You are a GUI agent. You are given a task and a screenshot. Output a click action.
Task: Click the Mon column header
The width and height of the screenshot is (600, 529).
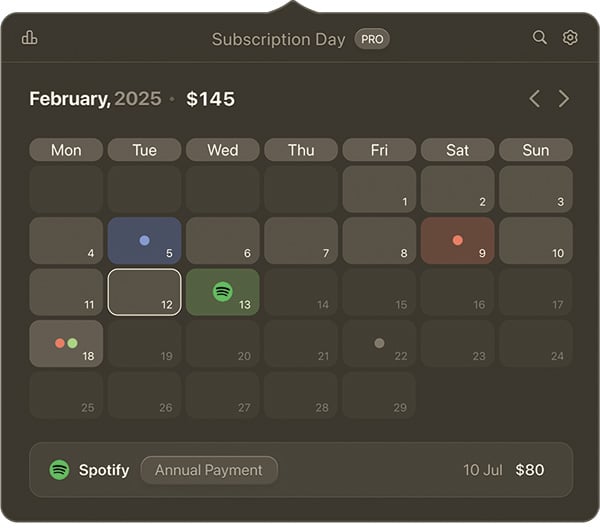(66, 150)
